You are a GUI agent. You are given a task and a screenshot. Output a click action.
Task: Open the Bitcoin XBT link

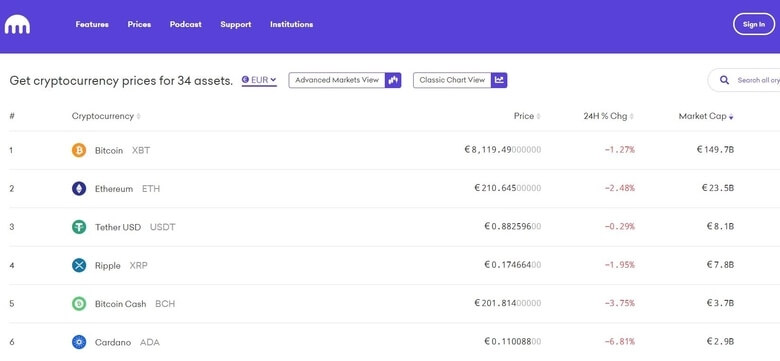click(122, 150)
